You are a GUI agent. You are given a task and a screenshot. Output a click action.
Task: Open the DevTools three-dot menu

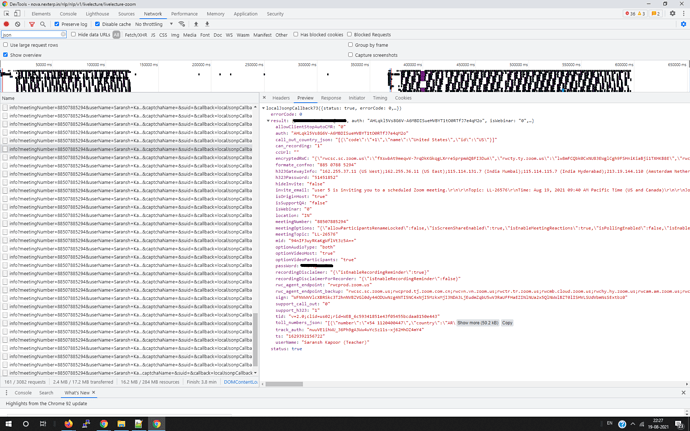coord(683,14)
